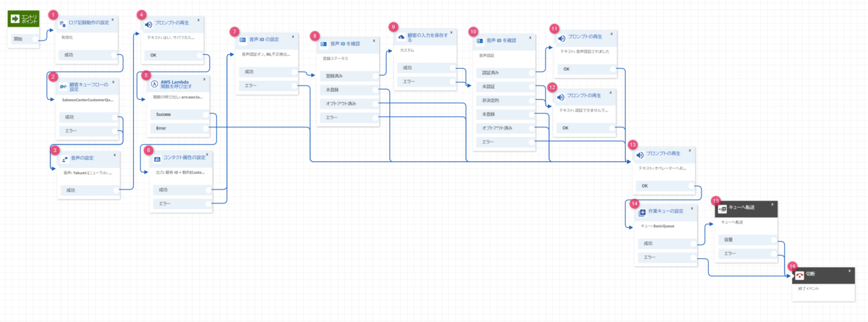Click the numbered badge 16 on disconnect block

[793, 266]
